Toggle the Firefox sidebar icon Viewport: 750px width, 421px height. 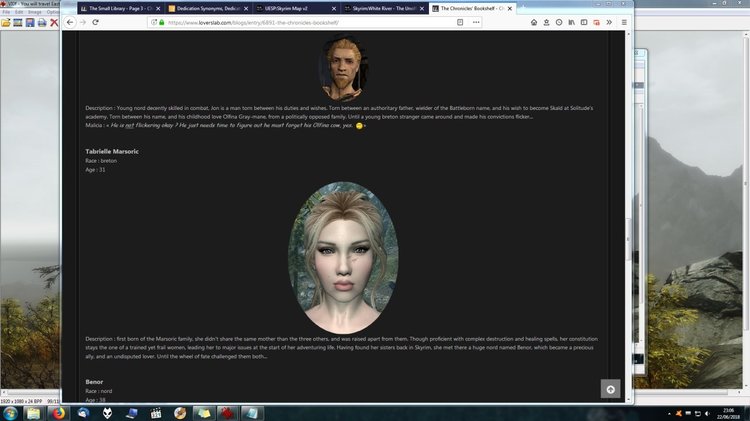[584, 22]
